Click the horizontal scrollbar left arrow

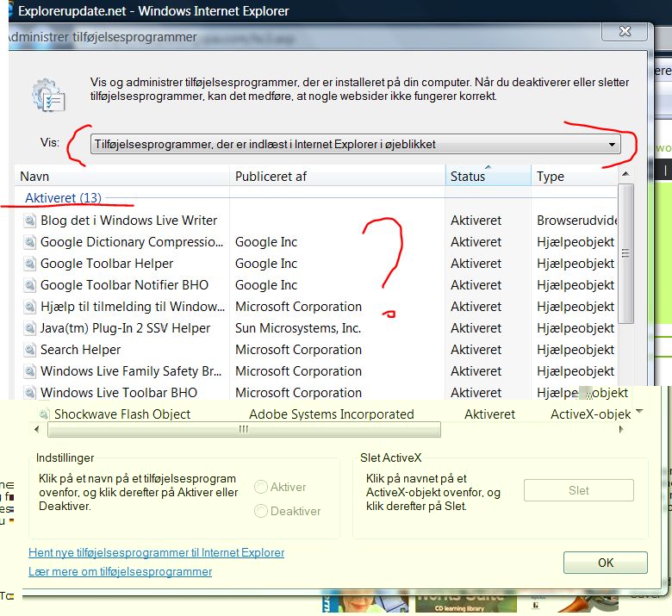click(x=36, y=429)
